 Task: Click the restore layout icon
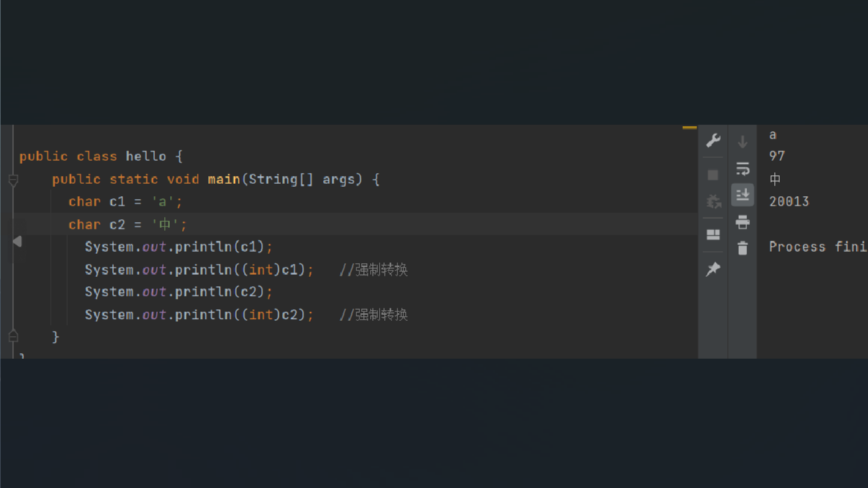[713, 235]
